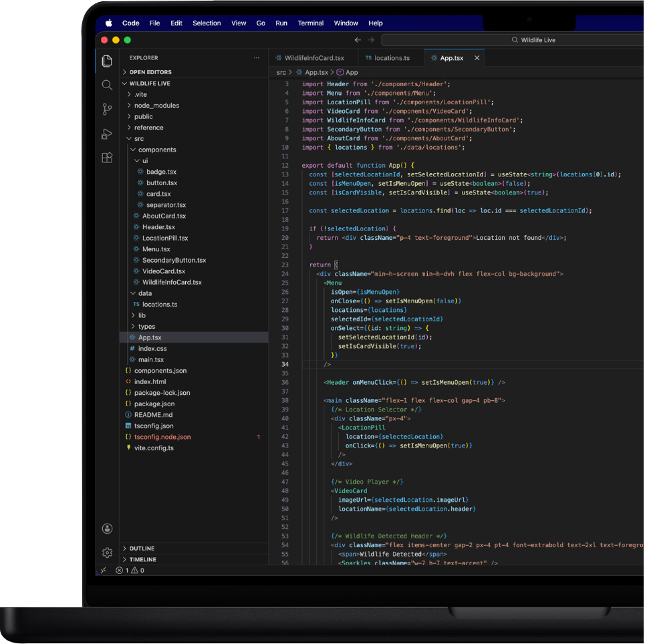The height and width of the screenshot is (644, 647).
Task: Open the Search view in the Activity Bar
Action: tap(107, 85)
